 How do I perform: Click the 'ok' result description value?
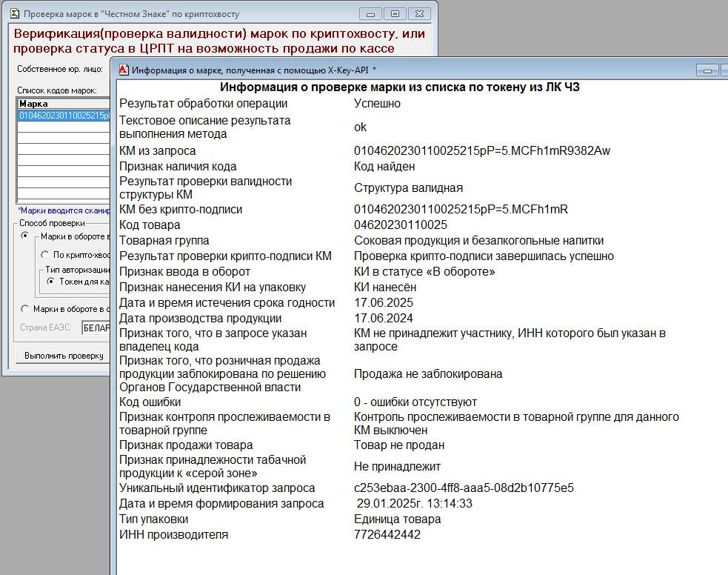[360, 127]
